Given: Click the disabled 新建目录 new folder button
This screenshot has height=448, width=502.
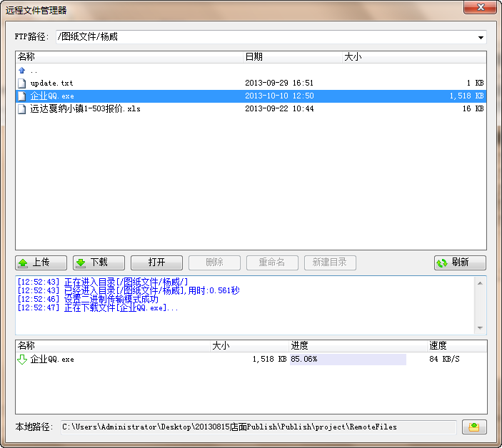Looking at the screenshot, I should pos(330,263).
